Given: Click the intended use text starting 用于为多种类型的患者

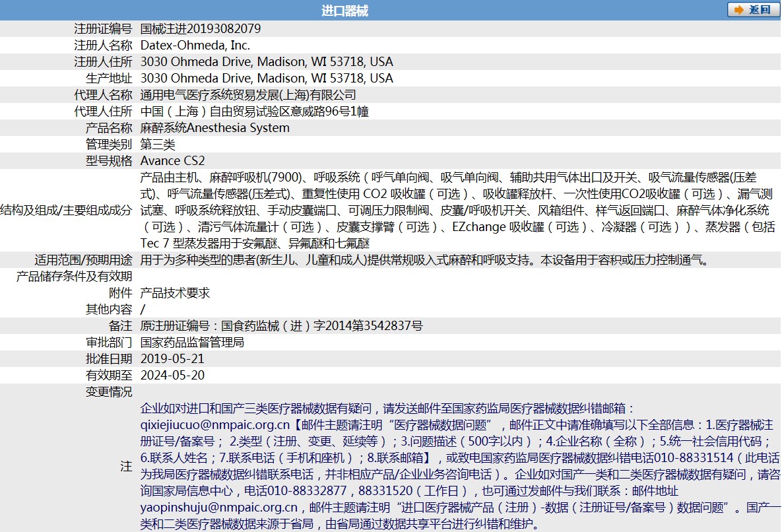Looking at the screenshot, I should (x=425, y=259).
